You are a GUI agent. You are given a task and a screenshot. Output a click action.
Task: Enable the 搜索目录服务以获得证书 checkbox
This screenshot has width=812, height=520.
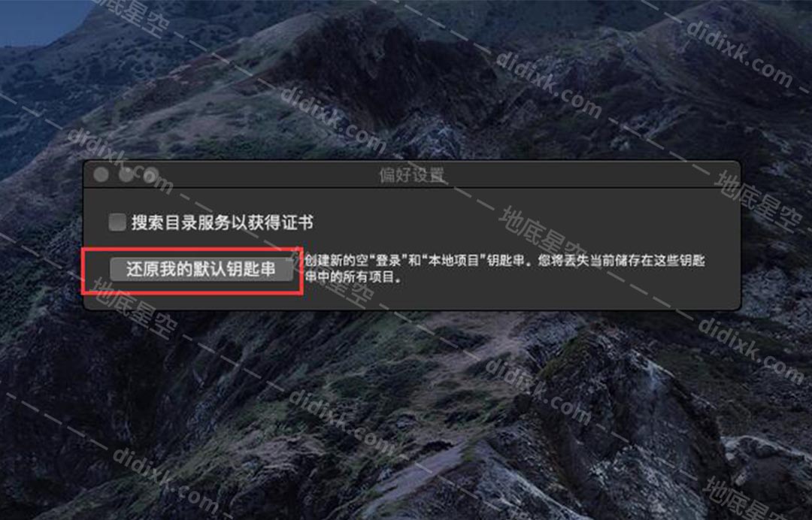pos(117,222)
